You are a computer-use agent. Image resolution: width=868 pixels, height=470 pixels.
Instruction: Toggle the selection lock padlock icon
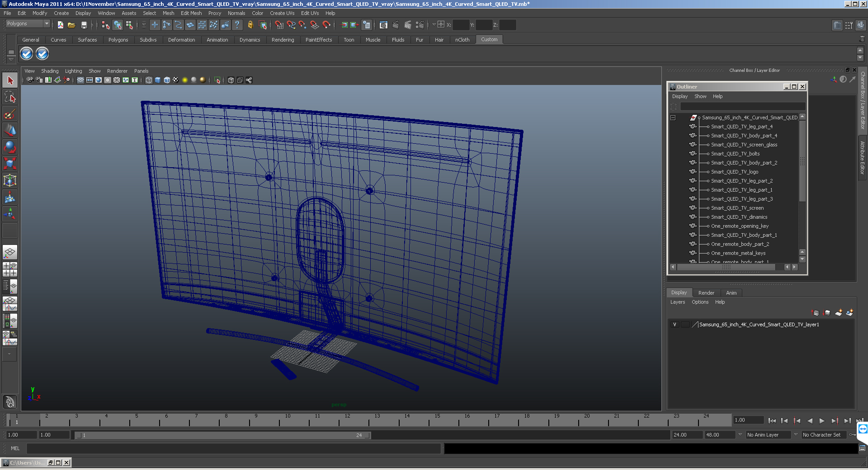[x=250, y=25]
